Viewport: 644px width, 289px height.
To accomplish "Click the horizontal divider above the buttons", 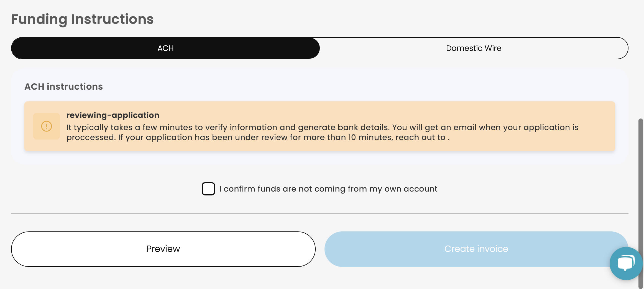I will pos(320,213).
